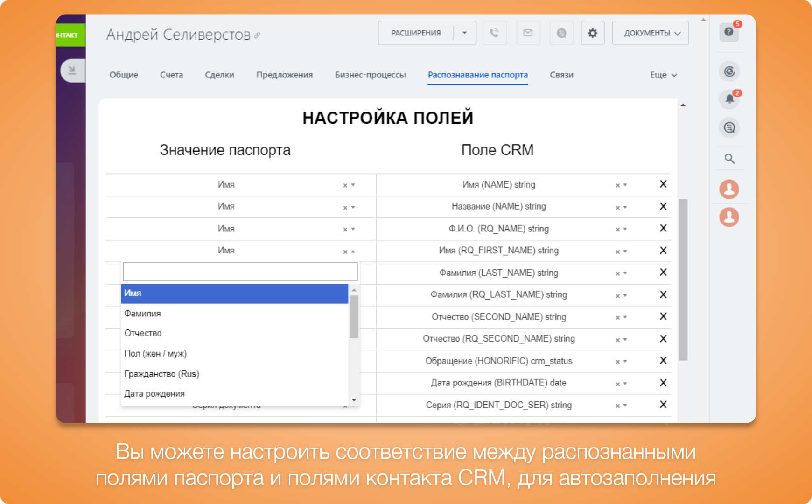812x504 pixels.
Task: Open the chat message icon in header
Action: tap(561, 33)
